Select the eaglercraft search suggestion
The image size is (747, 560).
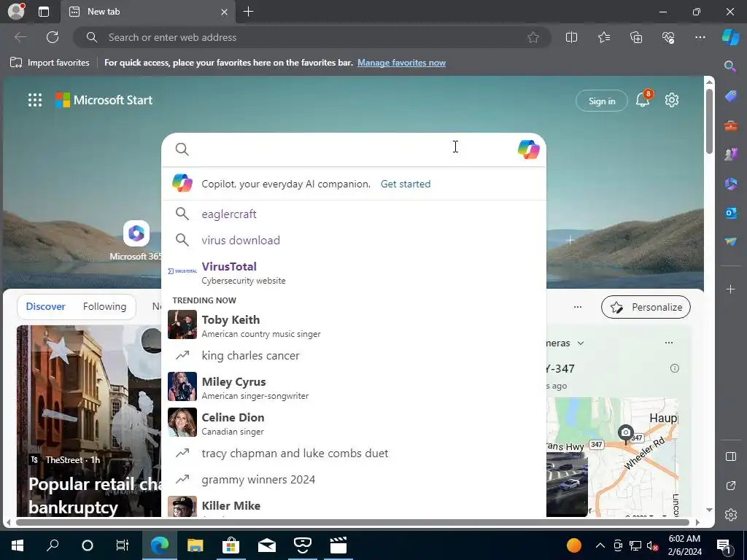point(354,214)
